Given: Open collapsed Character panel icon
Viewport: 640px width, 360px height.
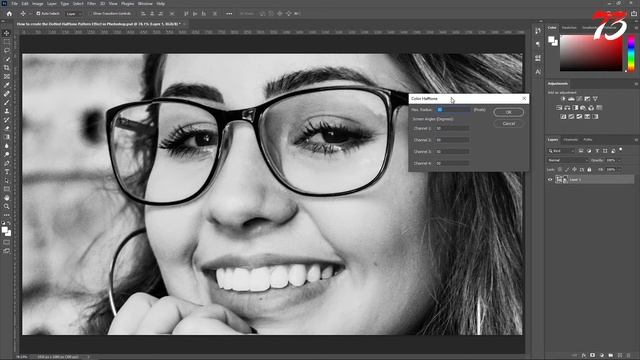Looking at the screenshot, I should pos(538,72).
